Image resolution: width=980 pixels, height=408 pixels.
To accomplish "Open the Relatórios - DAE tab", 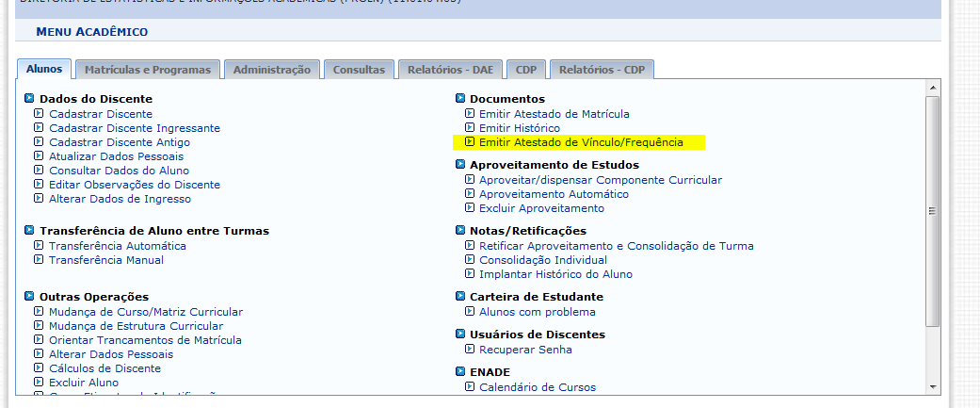I will point(450,70).
